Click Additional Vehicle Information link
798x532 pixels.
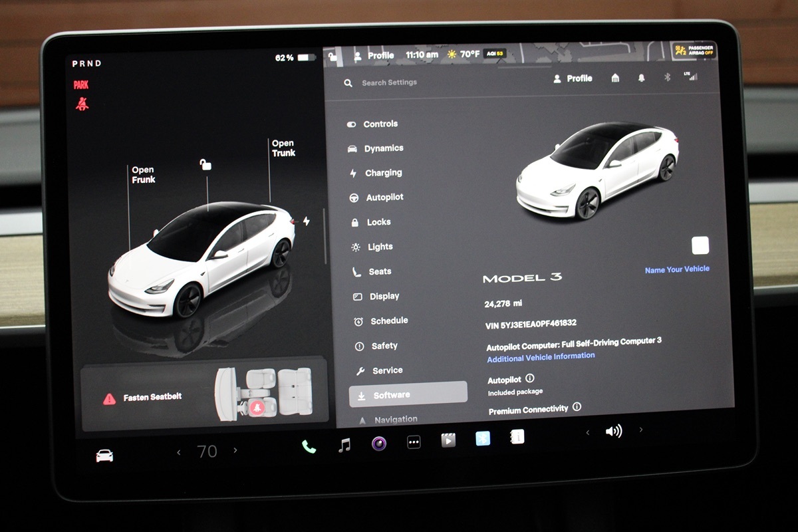coord(541,356)
